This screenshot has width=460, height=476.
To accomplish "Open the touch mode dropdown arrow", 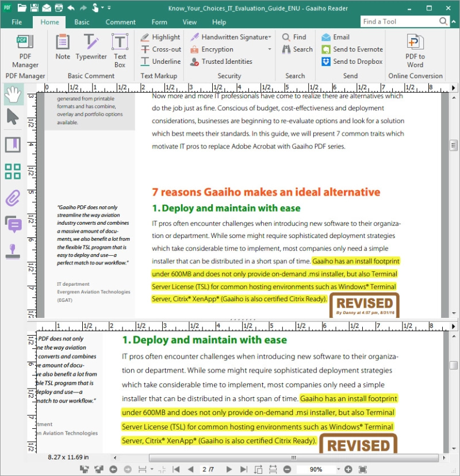I will 102,8.
